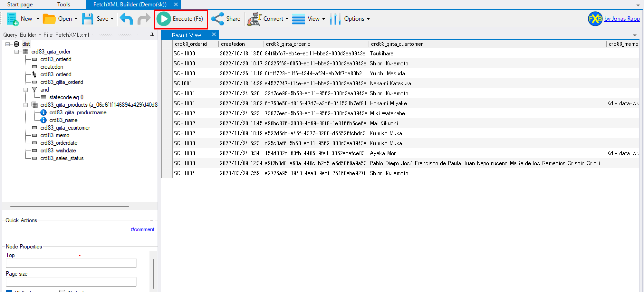
Task: Switch to the Start page tab
Action: pyautogui.click(x=19, y=4)
